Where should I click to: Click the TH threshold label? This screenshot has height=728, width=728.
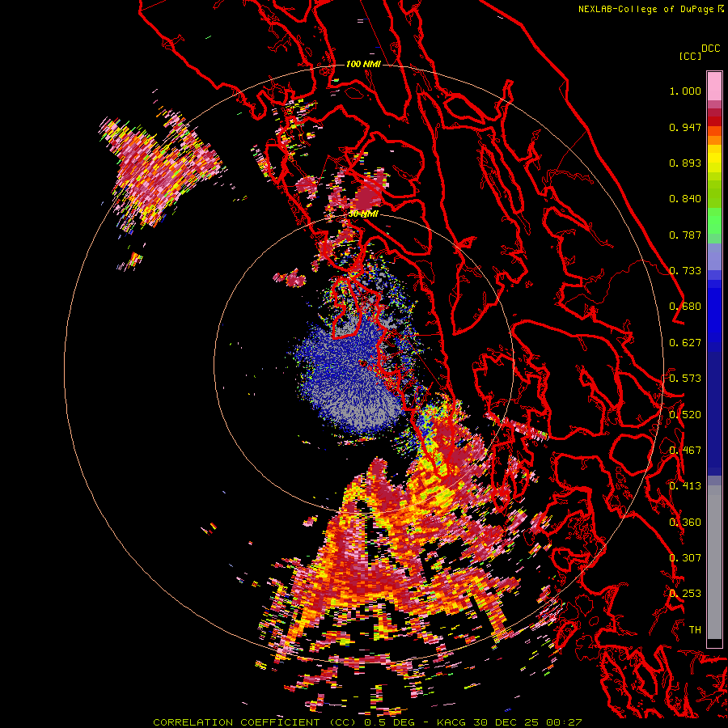pos(695,630)
